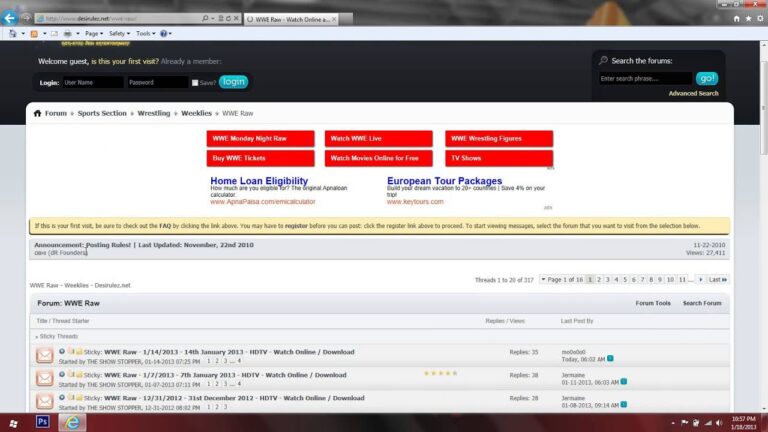Click the RSS feeds toolbar icon

(34, 33)
